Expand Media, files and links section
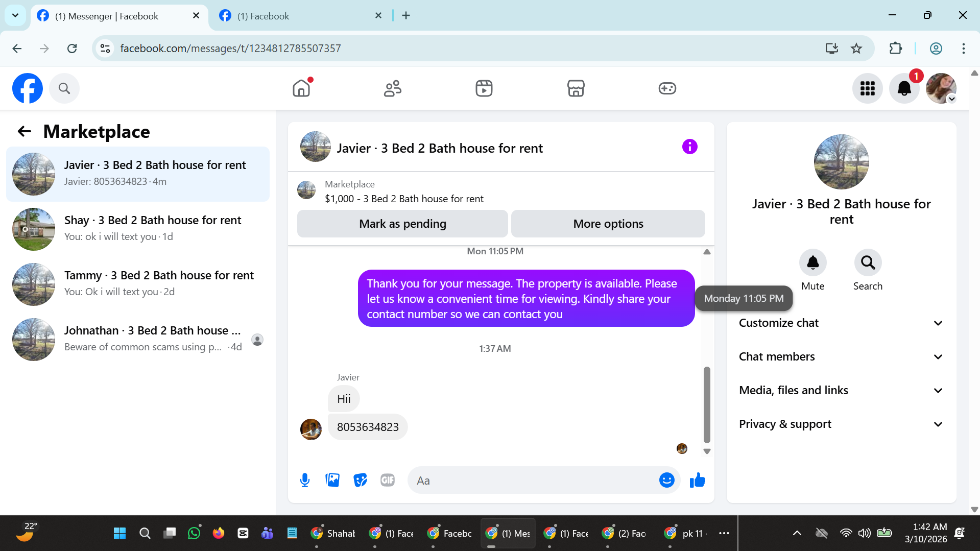The width and height of the screenshot is (980, 551). pos(841,391)
